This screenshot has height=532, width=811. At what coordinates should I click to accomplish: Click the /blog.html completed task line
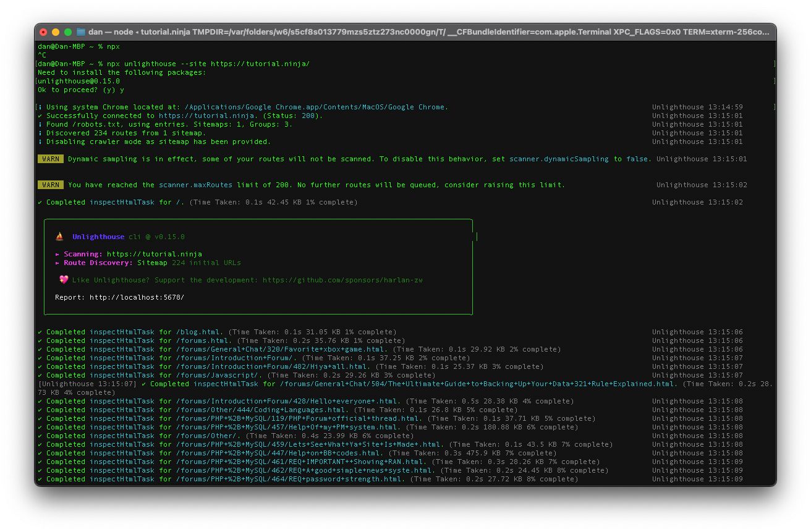click(x=217, y=332)
